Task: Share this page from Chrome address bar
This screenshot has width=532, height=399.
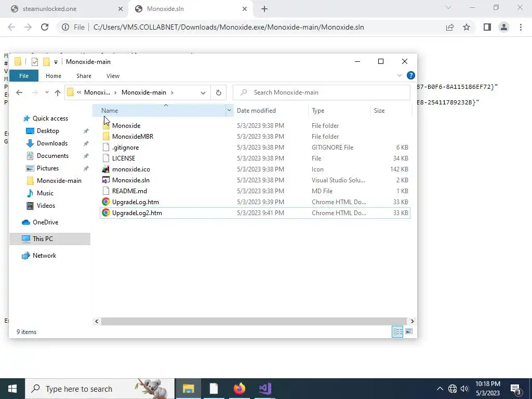Action: tap(449, 27)
